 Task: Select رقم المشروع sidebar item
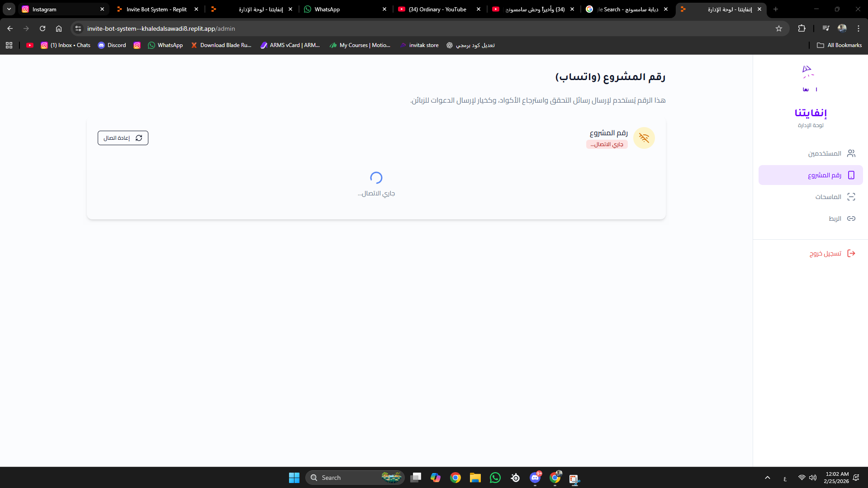click(811, 175)
